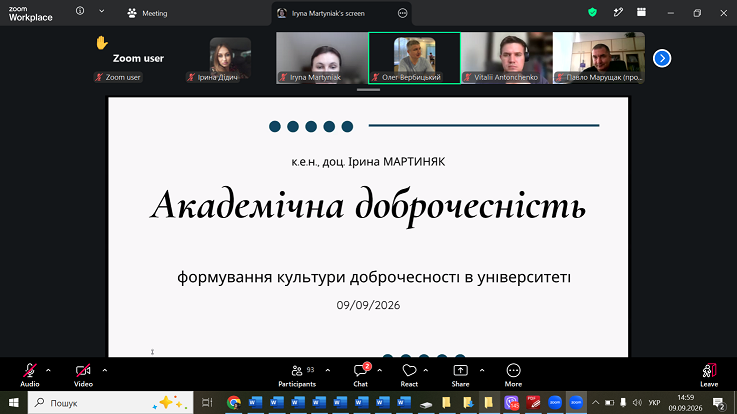737x414 pixels.
Task: Open options on Iryna Martyniak's screen tab
Action: point(402,13)
